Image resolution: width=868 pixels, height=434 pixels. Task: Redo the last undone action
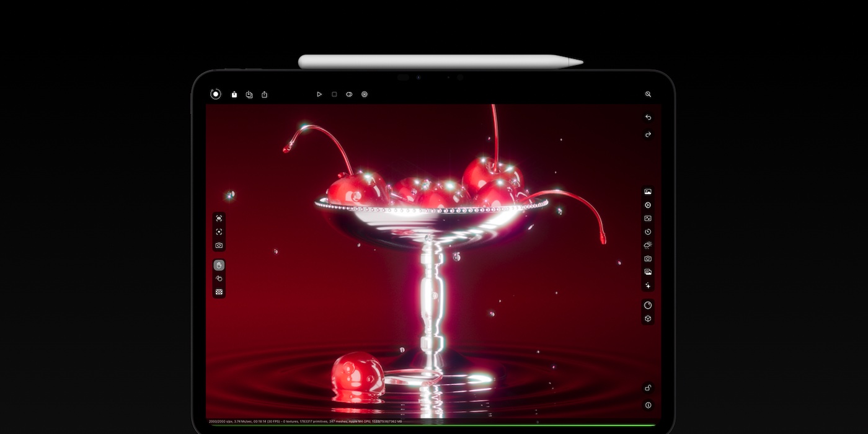tap(648, 135)
